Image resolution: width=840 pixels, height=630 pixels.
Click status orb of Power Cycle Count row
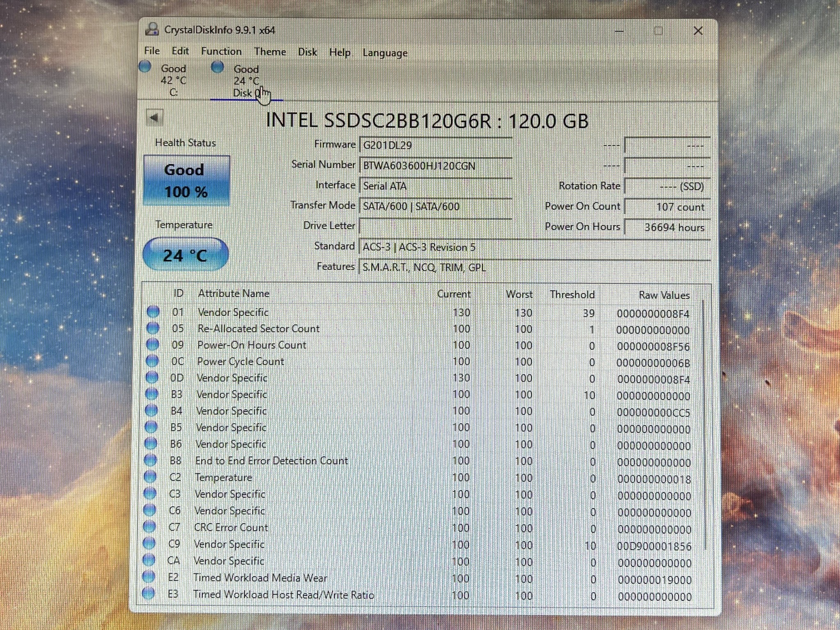(152, 361)
